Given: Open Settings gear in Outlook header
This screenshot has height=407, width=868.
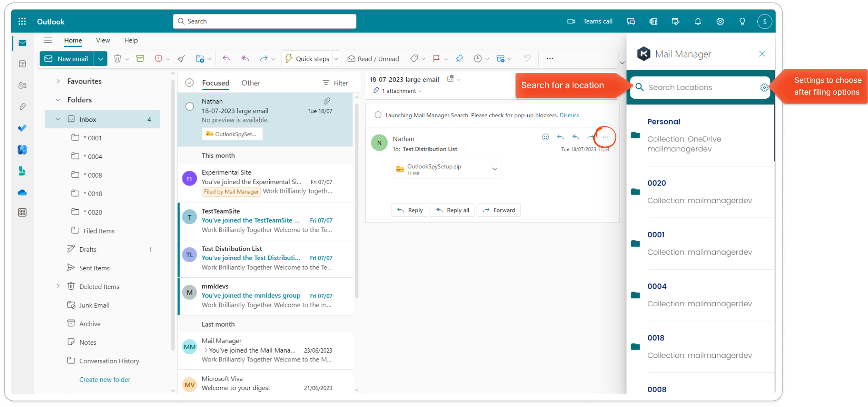Looking at the screenshot, I should 720,21.
